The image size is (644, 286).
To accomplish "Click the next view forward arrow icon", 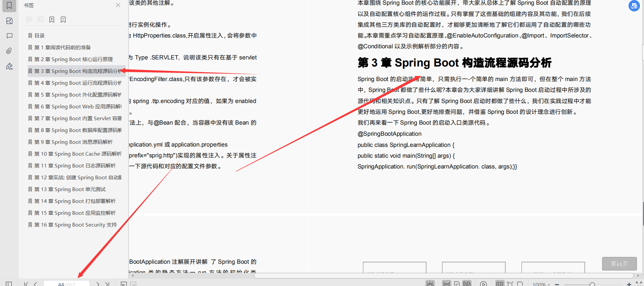I will pyautogui.click(x=133, y=284).
